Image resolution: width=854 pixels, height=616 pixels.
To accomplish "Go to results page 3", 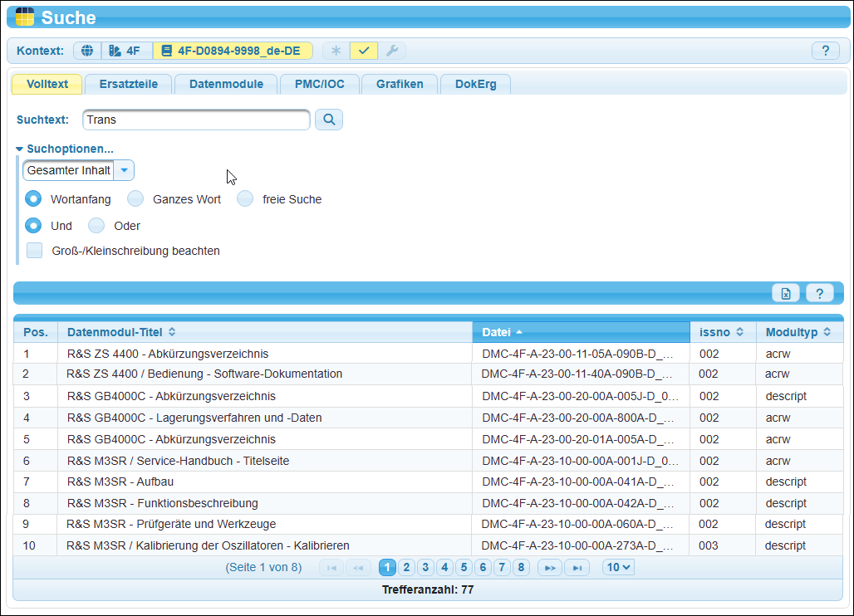I will [x=425, y=568].
